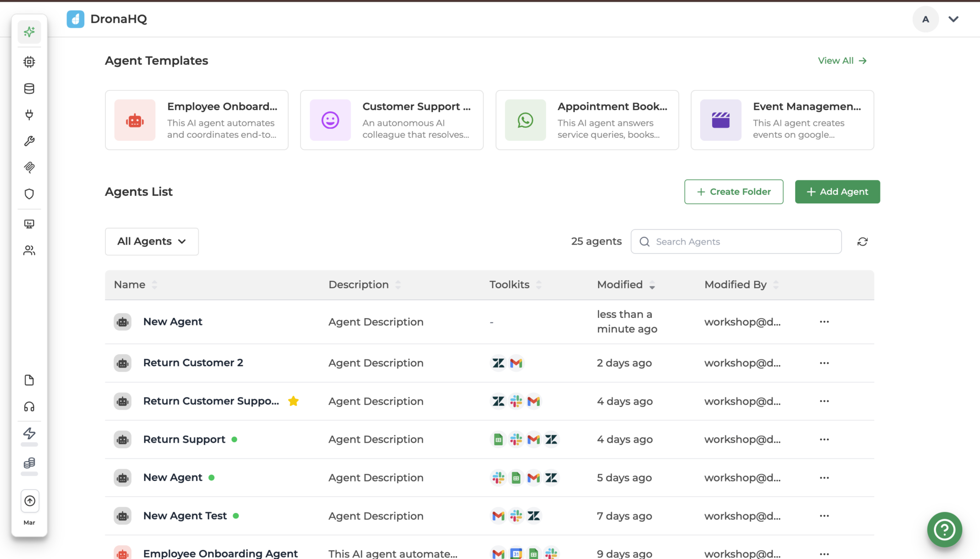Open the document file icon in the sidebar

(29, 380)
